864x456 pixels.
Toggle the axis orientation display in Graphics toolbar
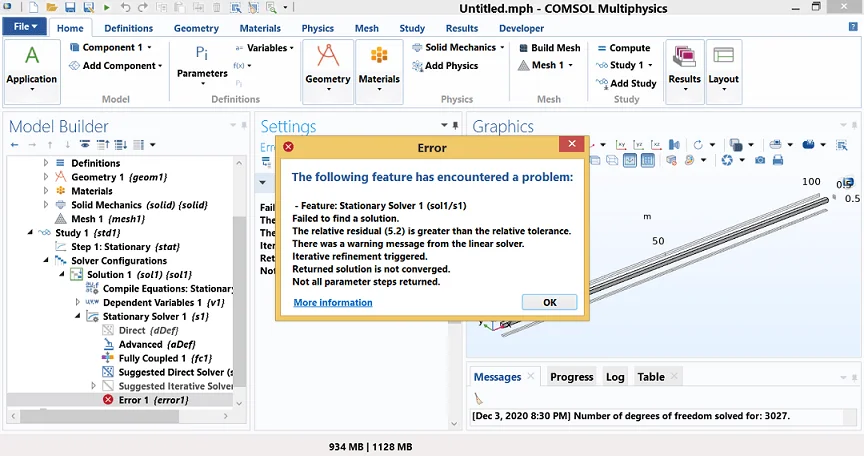click(x=630, y=160)
